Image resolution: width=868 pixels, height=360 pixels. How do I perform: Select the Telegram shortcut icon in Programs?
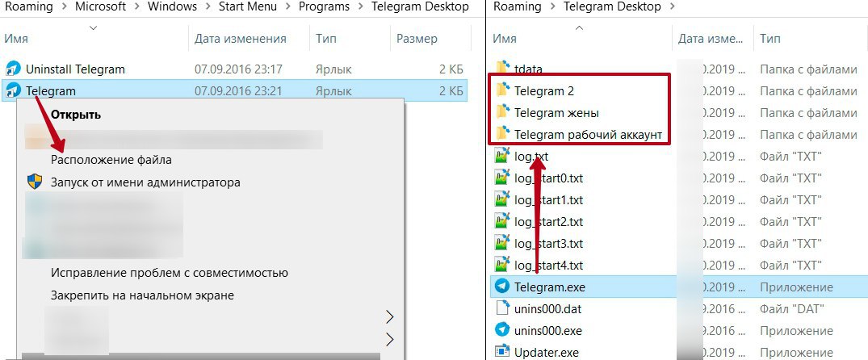[13, 90]
